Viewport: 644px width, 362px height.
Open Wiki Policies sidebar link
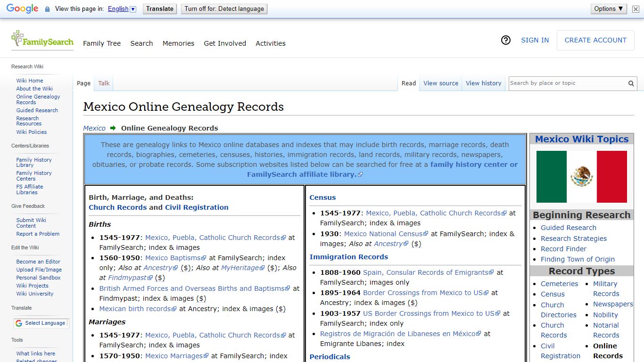[32, 132]
